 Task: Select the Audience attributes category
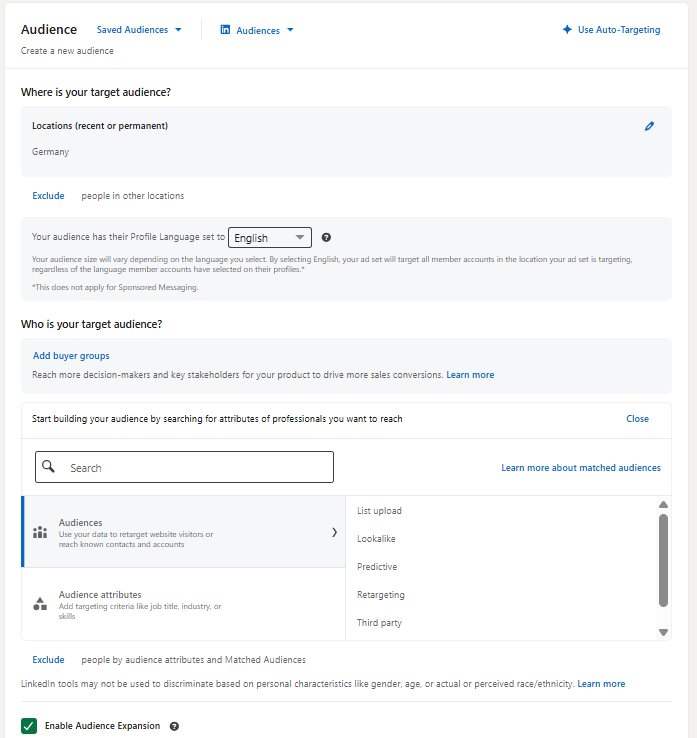[184, 604]
